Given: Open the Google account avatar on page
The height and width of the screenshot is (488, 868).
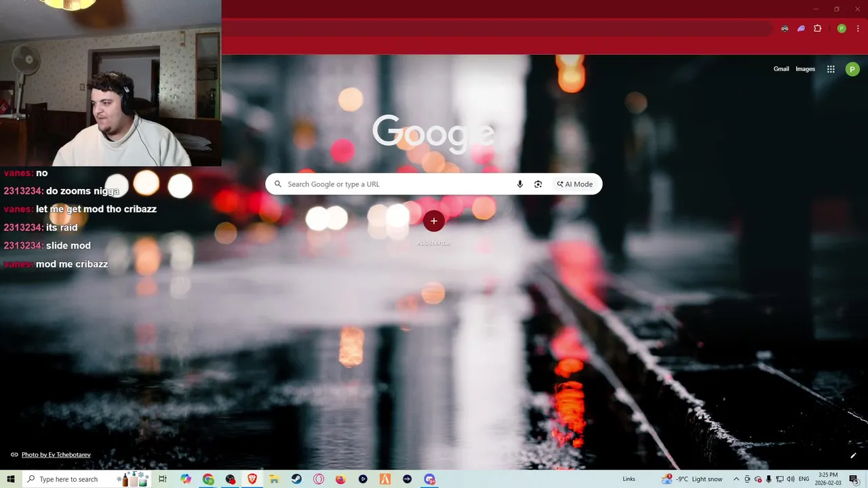Looking at the screenshot, I should 852,69.
